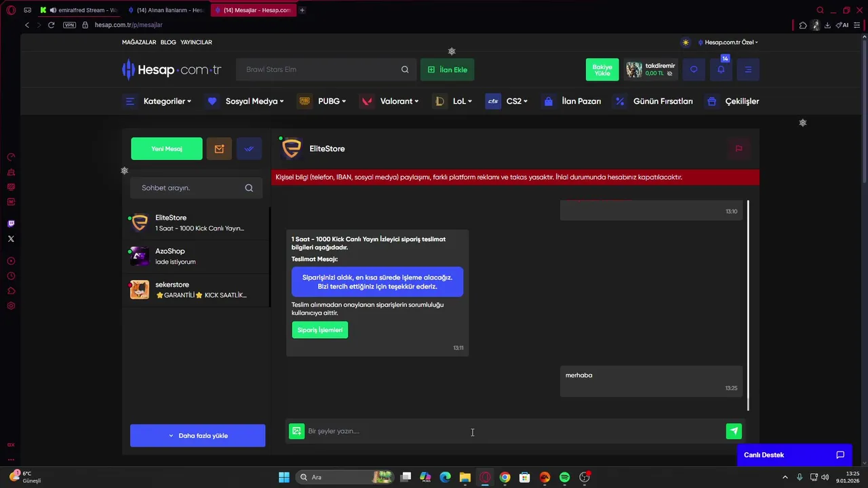Toggle the Opera VPN badge

point(69,25)
